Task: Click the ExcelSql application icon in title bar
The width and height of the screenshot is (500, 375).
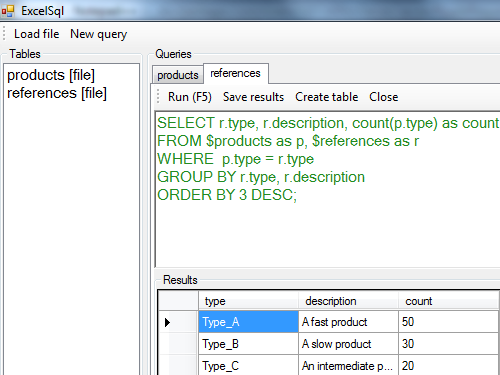Action: [x=8, y=11]
